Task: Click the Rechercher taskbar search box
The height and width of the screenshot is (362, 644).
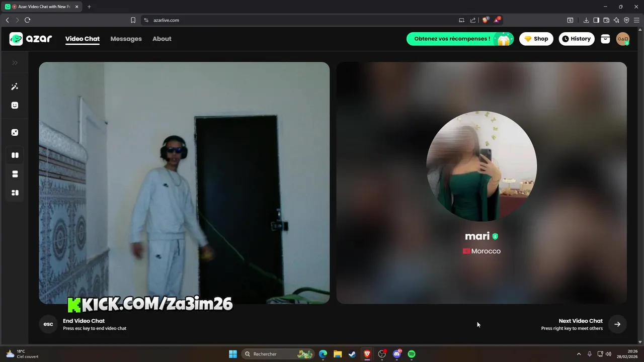Action: point(278,354)
